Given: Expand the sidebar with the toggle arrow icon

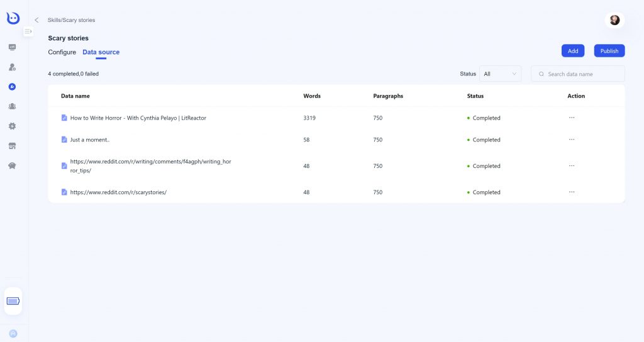Looking at the screenshot, I should pos(28,31).
